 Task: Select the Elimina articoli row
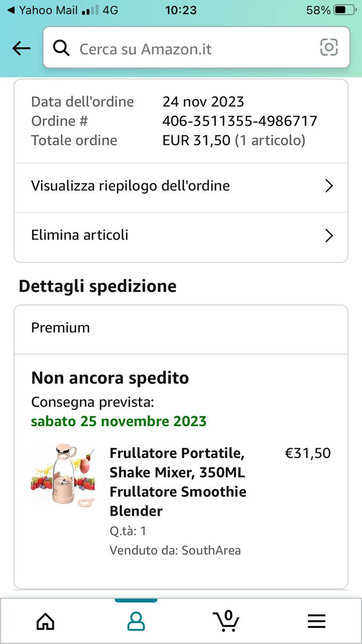181,236
